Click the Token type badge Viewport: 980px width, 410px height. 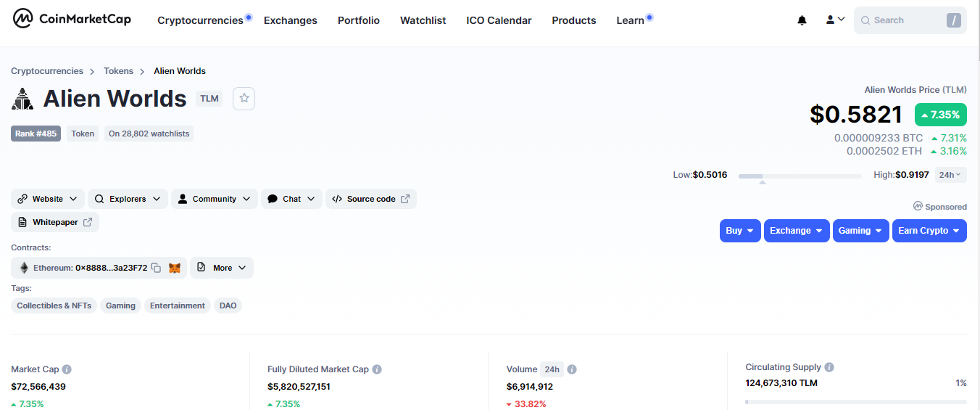click(83, 134)
